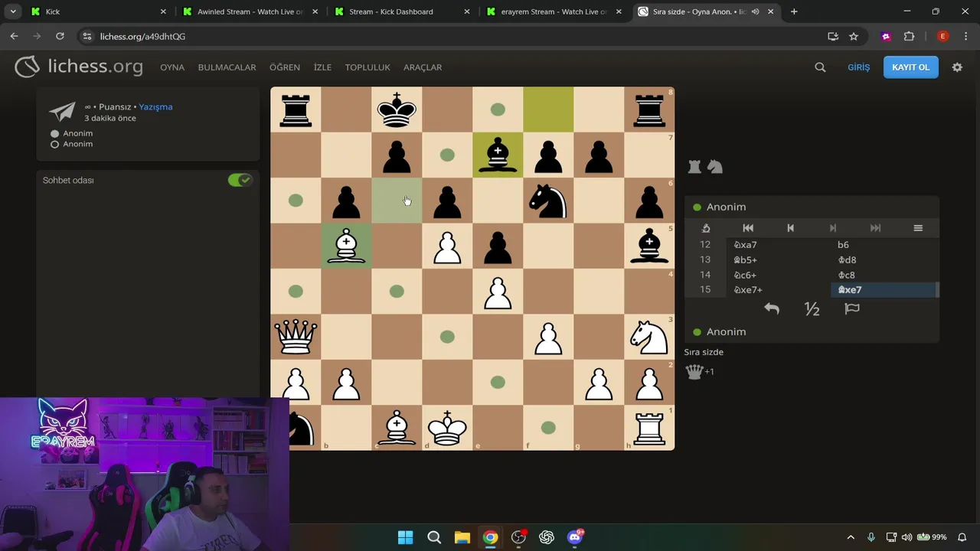980x551 pixels.
Task: Click the white queen on a3
Action: tap(296, 337)
